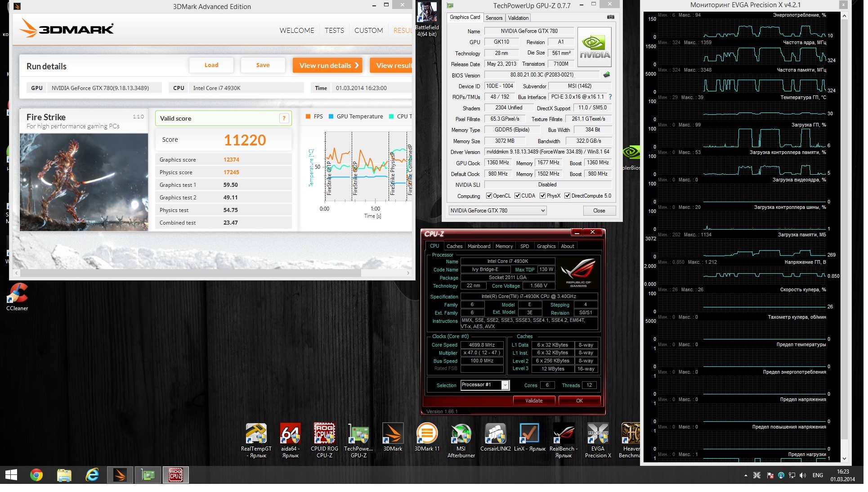Open the Mainboard tab in CPU-Z
Image resolution: width=868 pixels, height=492 pixels.
click(479, 246)
